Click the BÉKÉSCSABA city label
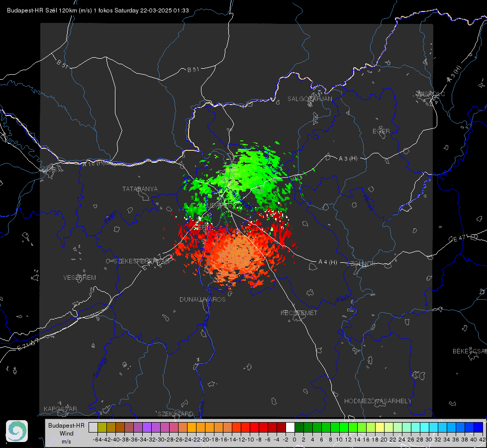Viewport: 487px width, 448px height. [x=470, y=351]
